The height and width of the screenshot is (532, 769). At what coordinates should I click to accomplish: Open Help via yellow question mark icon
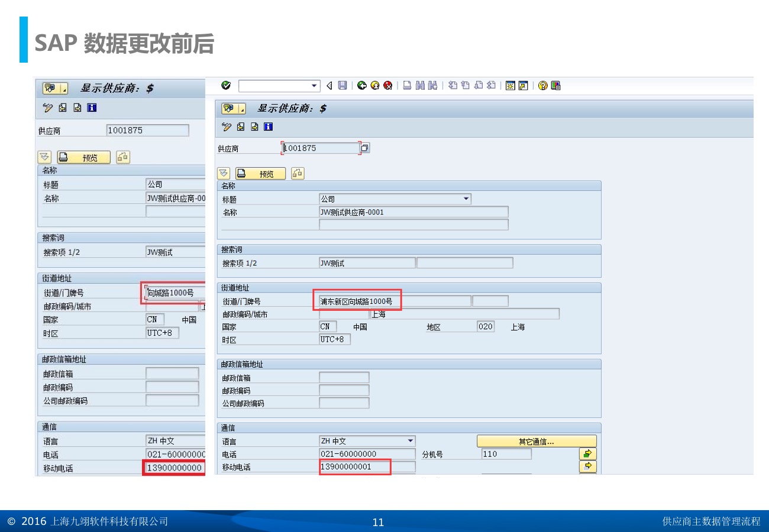pos(542,86)
